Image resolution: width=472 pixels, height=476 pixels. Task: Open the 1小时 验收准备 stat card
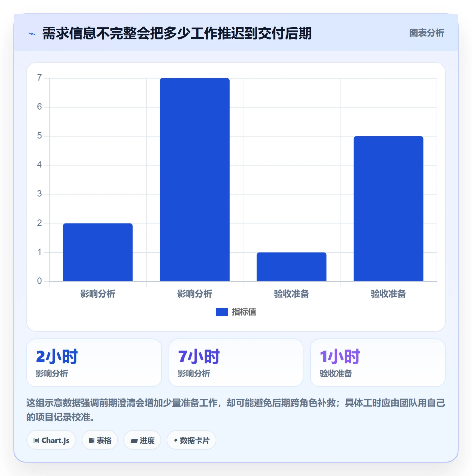(x=378, y=363)
